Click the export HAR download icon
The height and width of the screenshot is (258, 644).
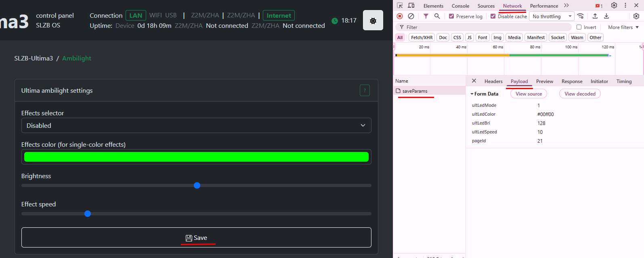(606, 16)
